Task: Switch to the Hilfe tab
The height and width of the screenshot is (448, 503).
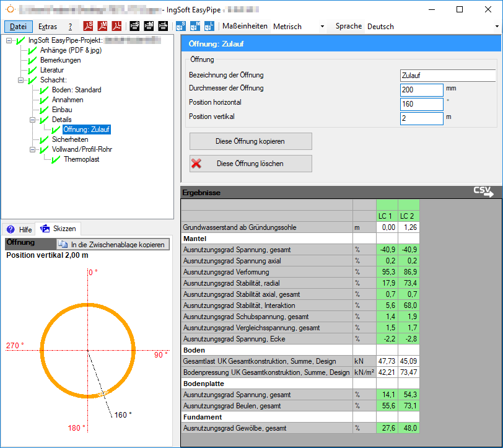Action: 19,229
